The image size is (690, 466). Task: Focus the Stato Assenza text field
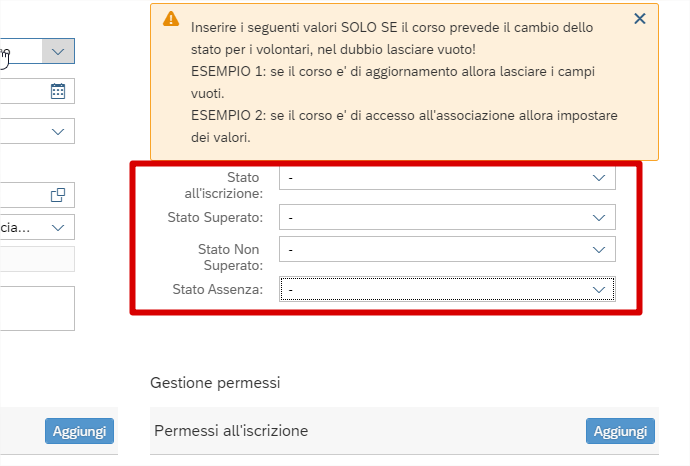(x=430, y=289)
